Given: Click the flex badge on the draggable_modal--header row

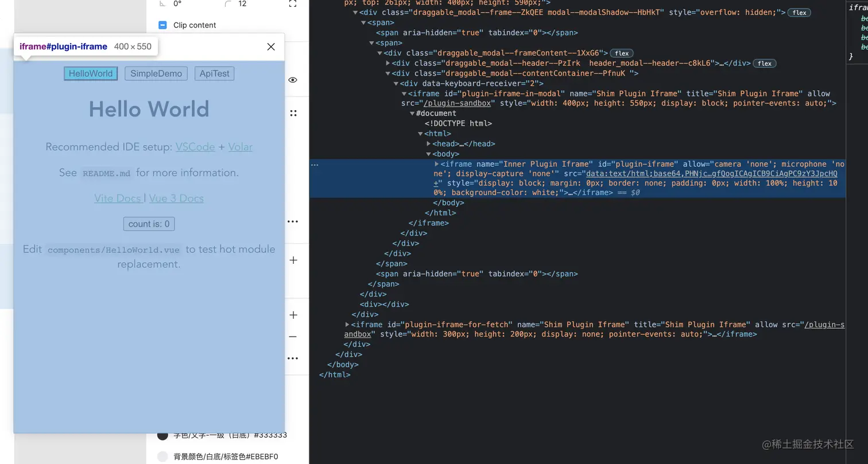Looking at the screenshot, I should (765, 63).
